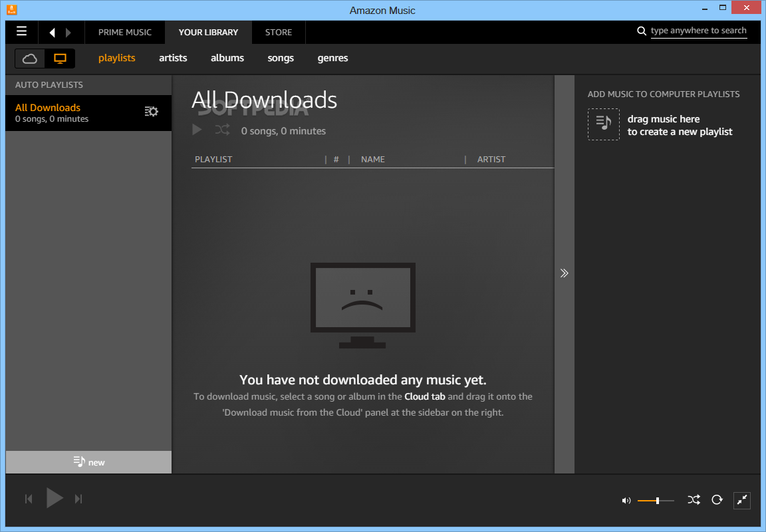Click the search magnifier icon
766x532 pixels.
[x=642, y=31]
